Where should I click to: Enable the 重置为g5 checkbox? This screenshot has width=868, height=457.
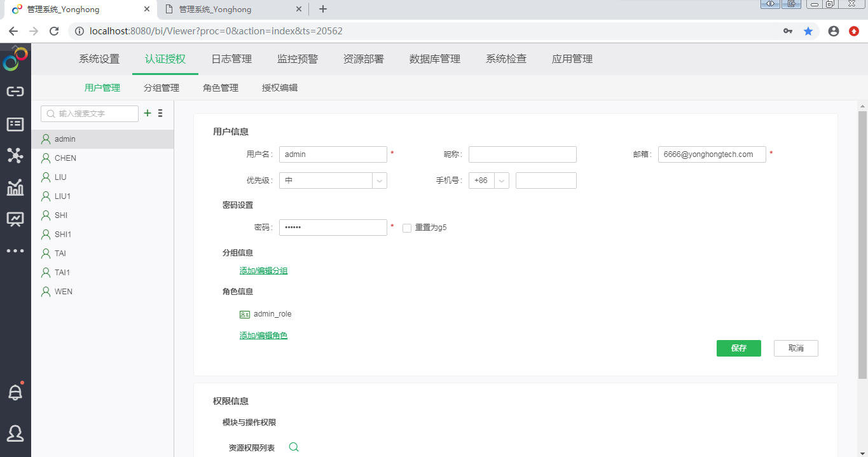(407, 228)
